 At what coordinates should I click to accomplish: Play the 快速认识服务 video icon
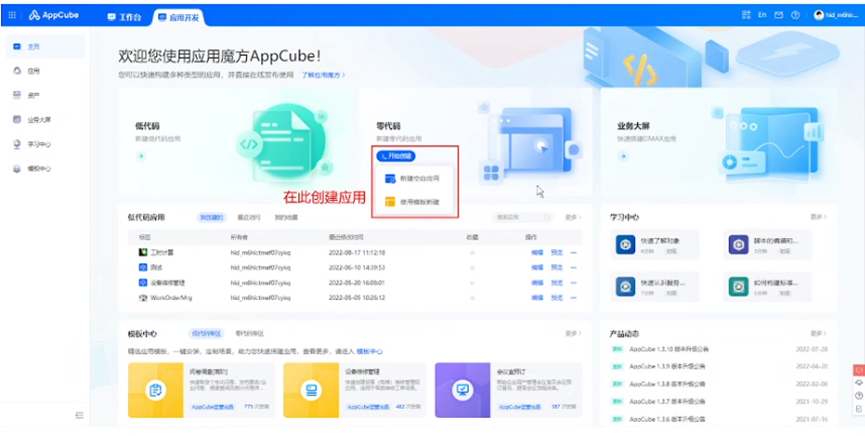[x=626, y=286]
